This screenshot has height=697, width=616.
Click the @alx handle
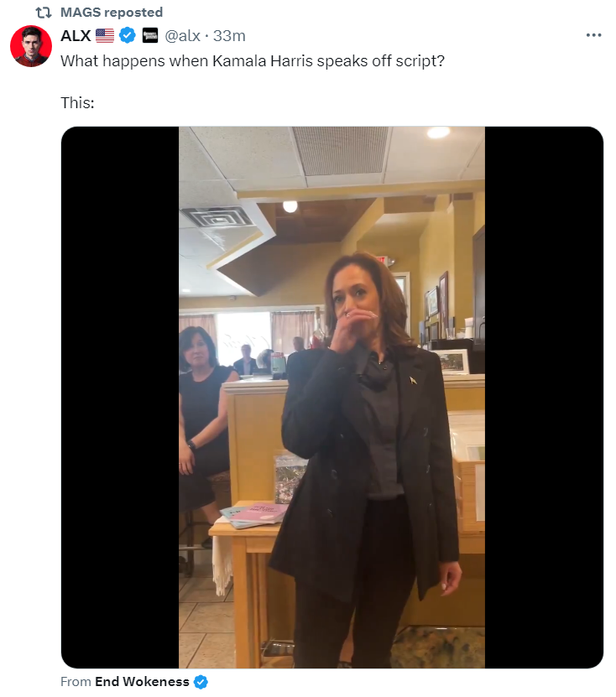tap(182, 35)
